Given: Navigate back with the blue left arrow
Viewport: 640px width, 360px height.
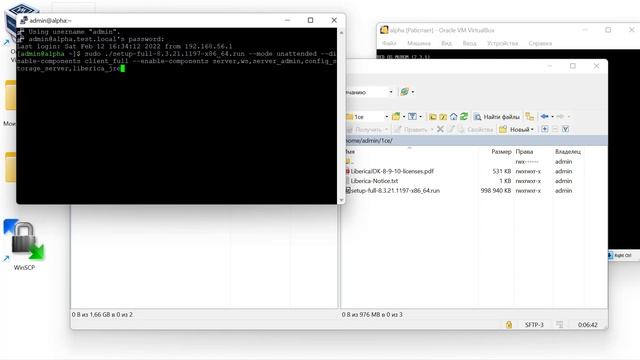Looking at the screenshot, I should (544, 116).
